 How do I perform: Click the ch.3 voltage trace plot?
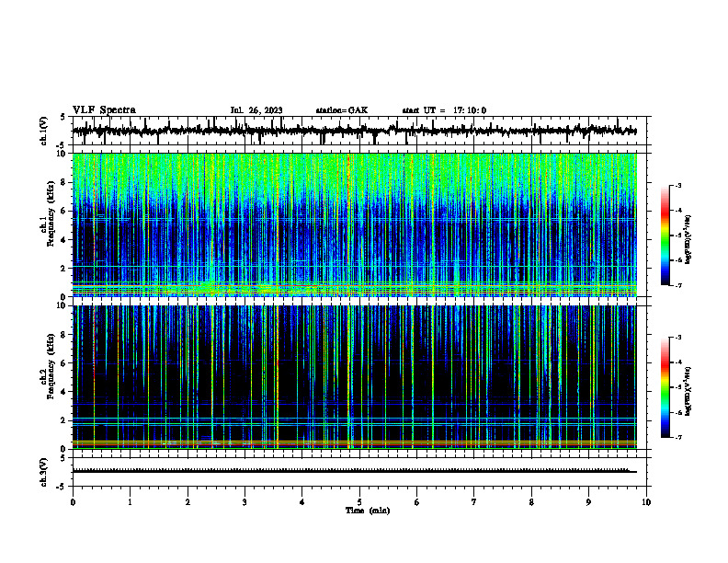click(x=361, y=472)
